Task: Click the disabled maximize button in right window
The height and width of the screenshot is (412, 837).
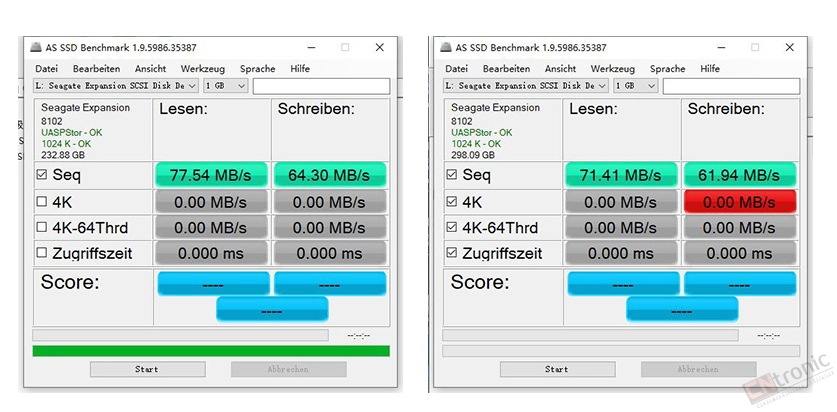Action: [755, 47]
